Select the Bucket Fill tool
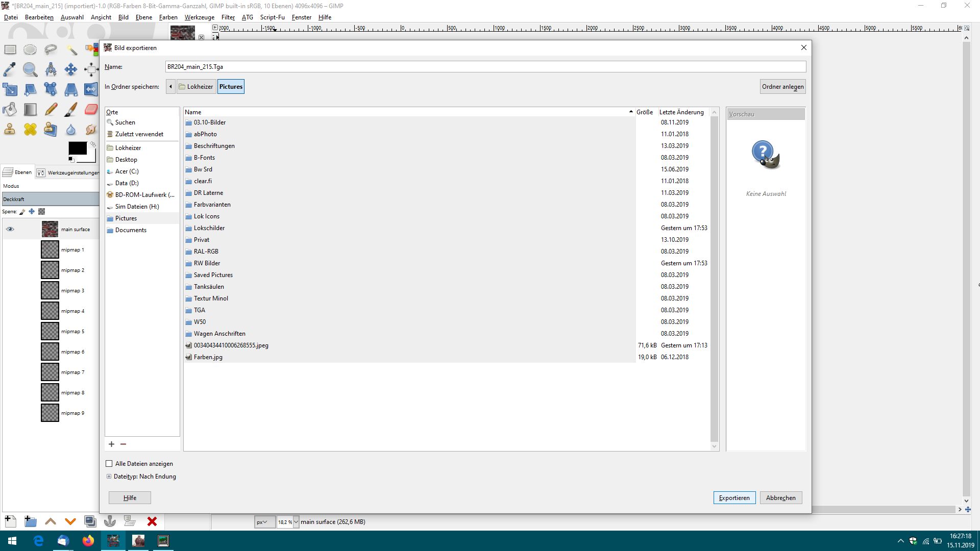 click(x=10, y=109)
